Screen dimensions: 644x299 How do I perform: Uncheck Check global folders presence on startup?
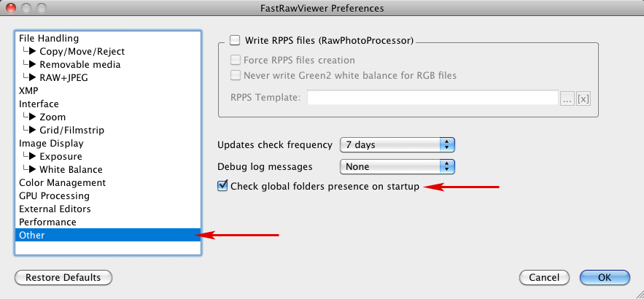223,187
